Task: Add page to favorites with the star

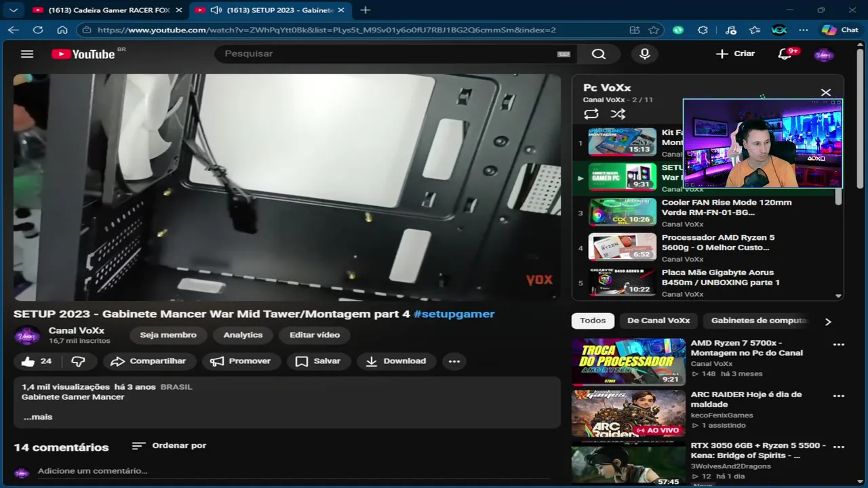Action: (x=654, y=30)
